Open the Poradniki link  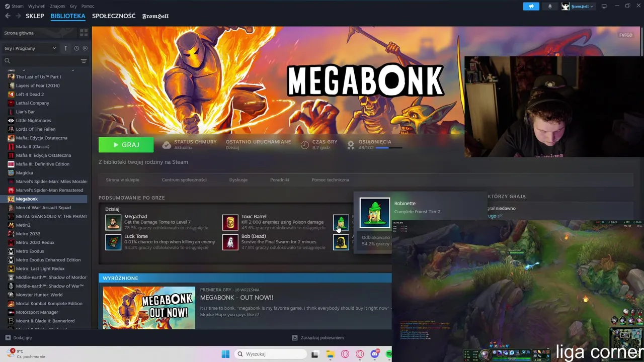279,179
